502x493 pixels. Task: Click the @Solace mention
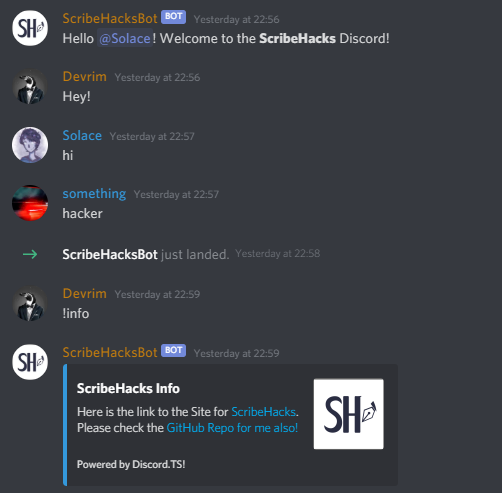click(x=125, y=39)
